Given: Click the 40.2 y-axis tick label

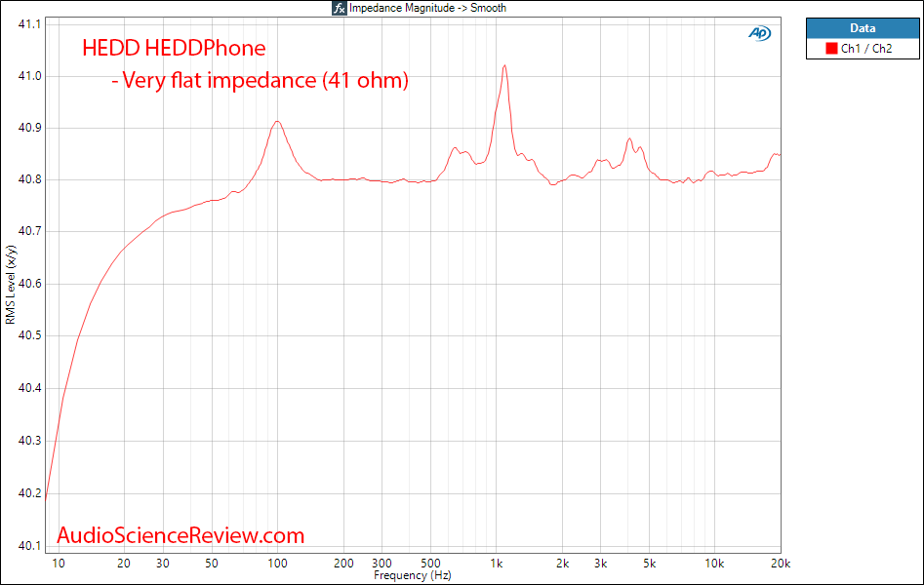Looking at the screenshot, I should (x=29, y=493).
